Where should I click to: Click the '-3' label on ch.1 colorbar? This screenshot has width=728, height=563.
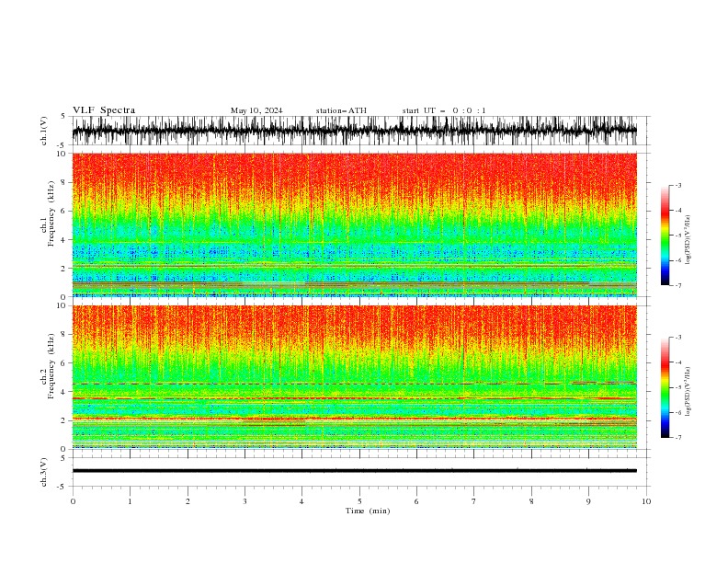677,185
